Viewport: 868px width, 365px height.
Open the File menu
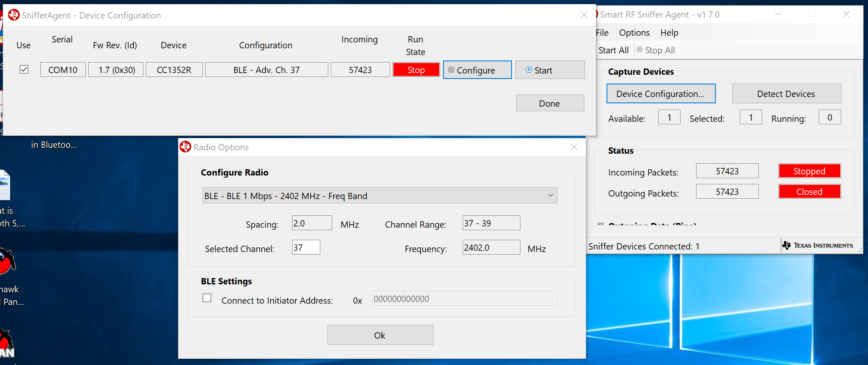(602, 33)
